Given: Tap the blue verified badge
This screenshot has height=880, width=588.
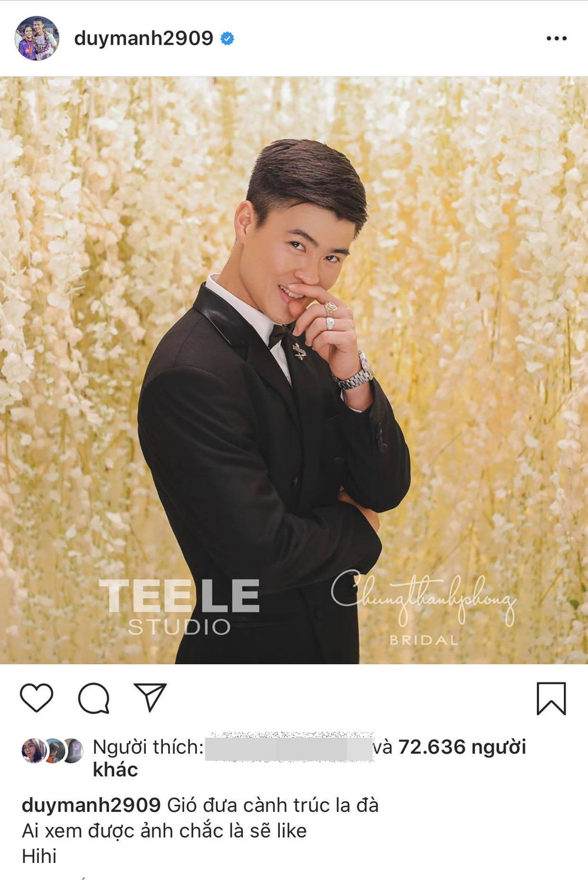Looking at the screenshot, I should pos(228,39).
